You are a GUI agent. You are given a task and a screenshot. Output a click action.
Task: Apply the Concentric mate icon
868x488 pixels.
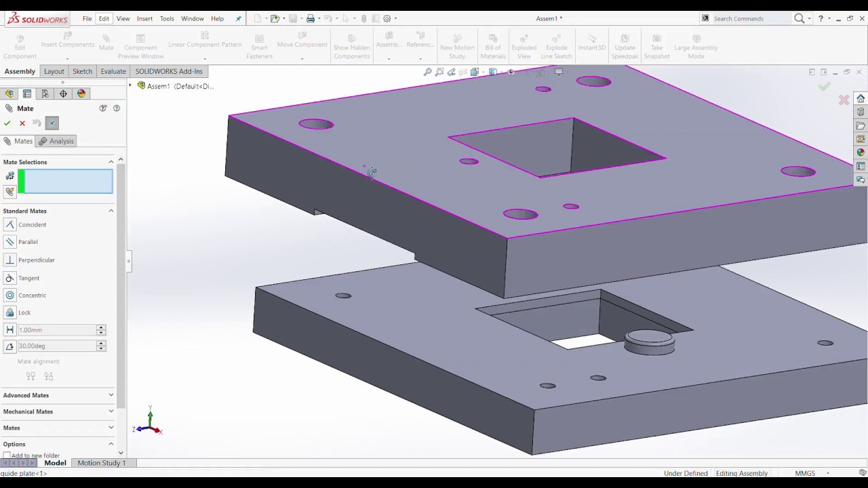pyautogui.click(x=9, y=295)
